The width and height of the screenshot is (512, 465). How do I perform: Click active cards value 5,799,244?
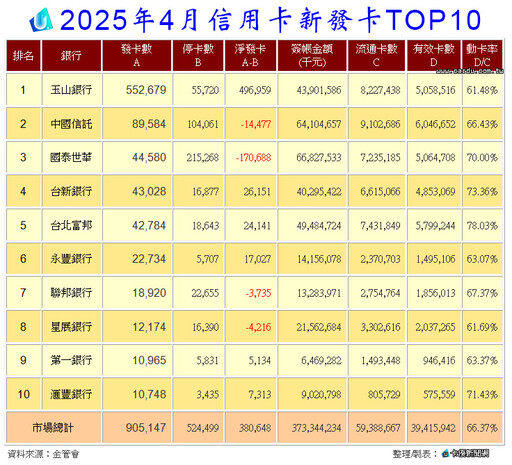click(x=435, y=226)
